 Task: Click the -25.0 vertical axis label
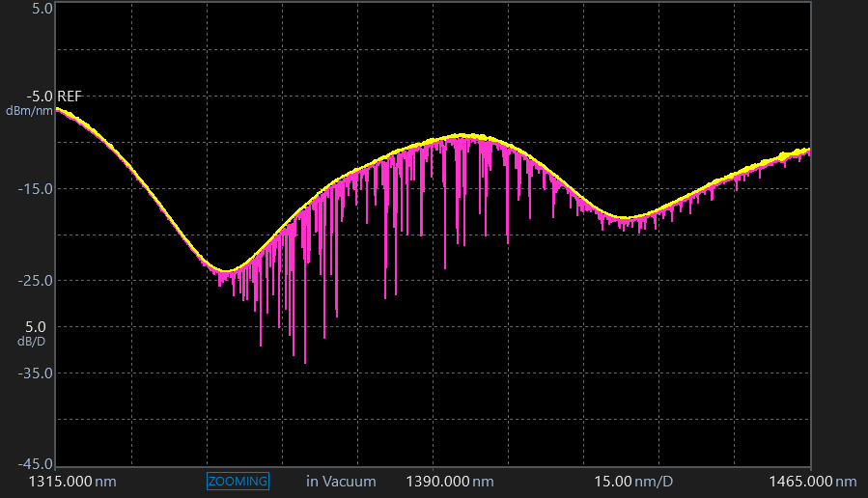pyautogui.click(x=37, y=281)
